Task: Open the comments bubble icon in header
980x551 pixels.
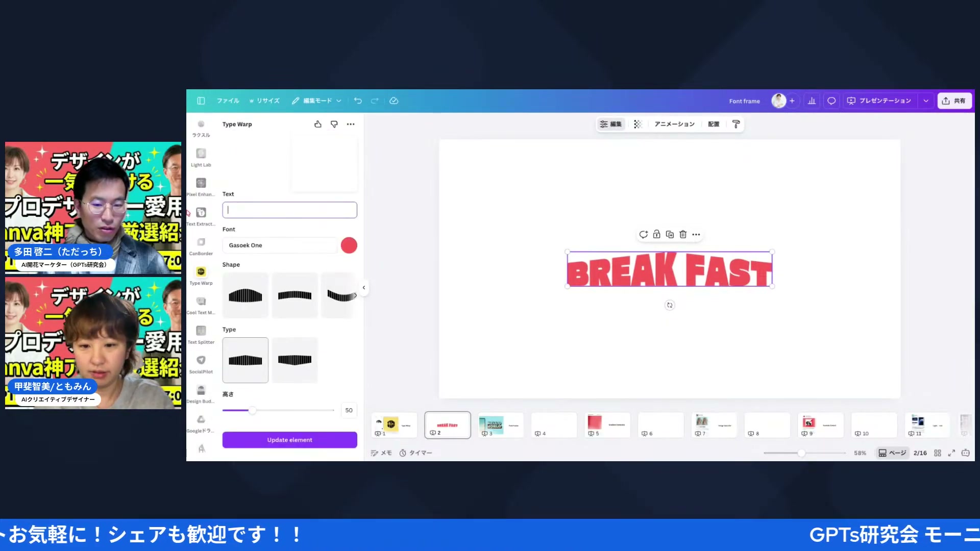Action: 831,101
